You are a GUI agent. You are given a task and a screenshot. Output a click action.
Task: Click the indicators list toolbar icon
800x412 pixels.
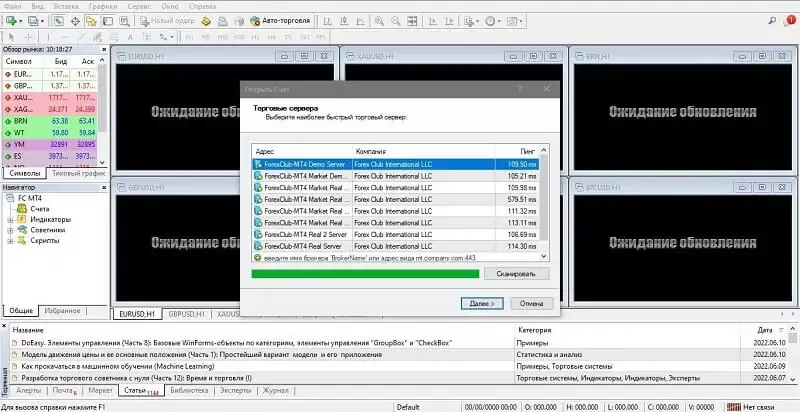tap(468, 21)
